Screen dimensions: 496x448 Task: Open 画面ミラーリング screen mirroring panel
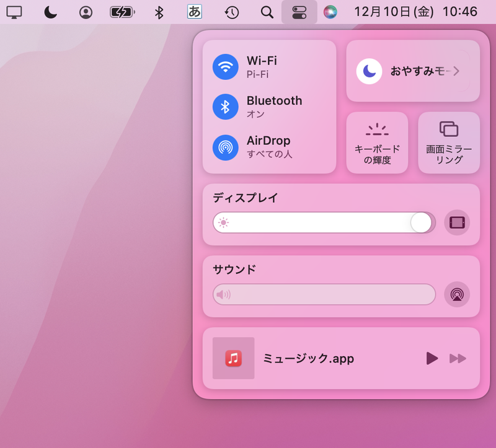click(449, 143)
